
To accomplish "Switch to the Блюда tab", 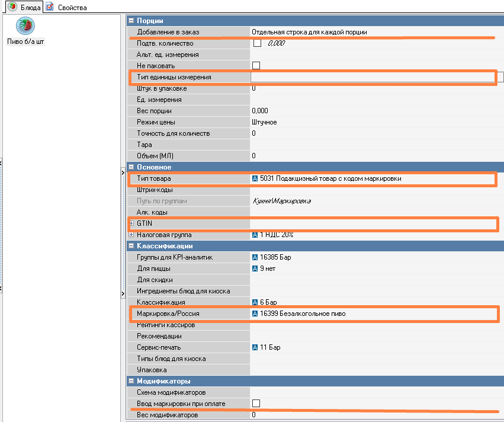I will click(x=24, y=7).
